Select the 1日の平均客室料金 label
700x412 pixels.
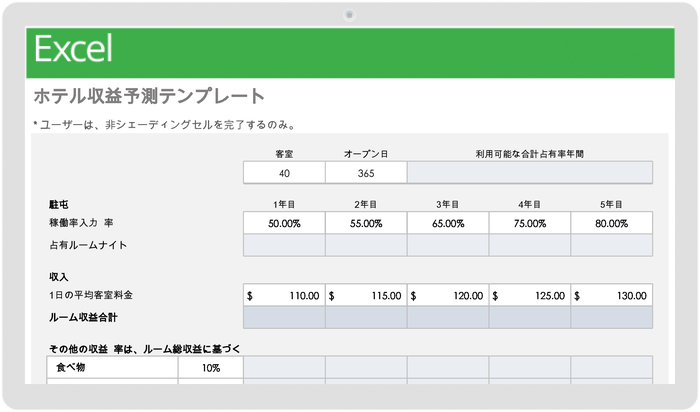91,295
